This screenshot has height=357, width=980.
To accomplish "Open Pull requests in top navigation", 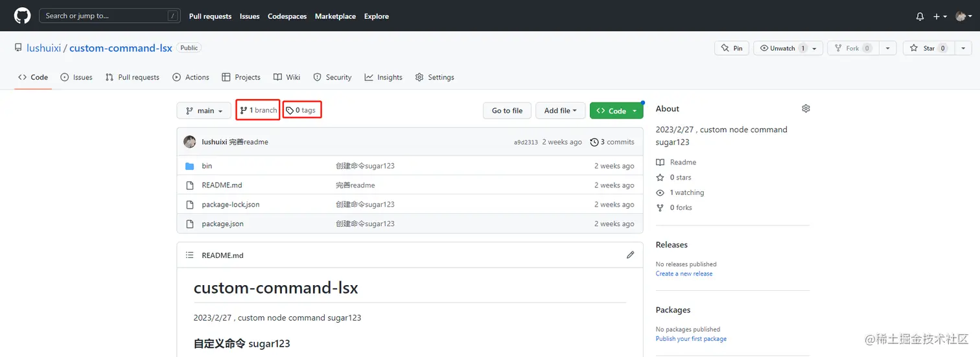I will [x=210, y=16].
